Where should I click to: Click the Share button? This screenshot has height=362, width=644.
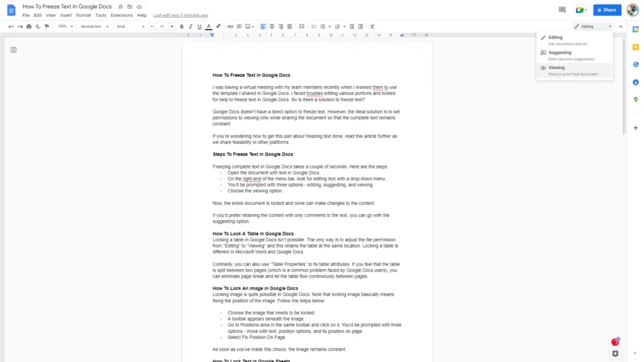point(607,10)
